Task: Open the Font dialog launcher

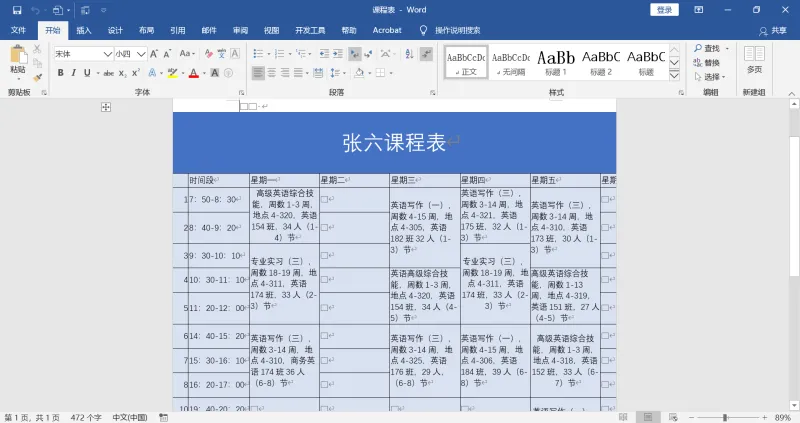Action: tap(241, 92)
